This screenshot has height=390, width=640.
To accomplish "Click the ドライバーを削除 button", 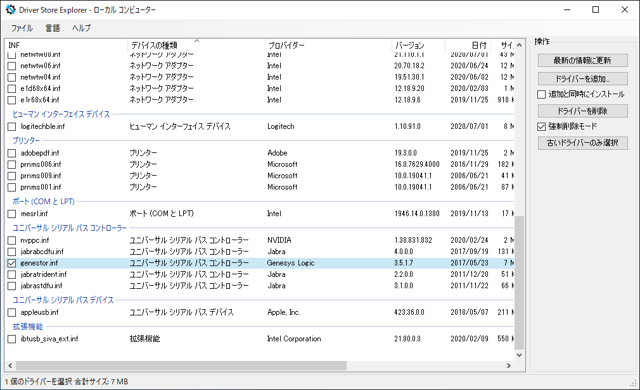I will pos(582,111).
